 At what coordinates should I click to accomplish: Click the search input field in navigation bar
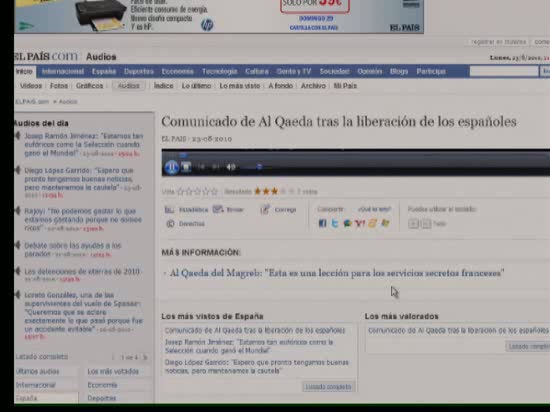[504, 72]
